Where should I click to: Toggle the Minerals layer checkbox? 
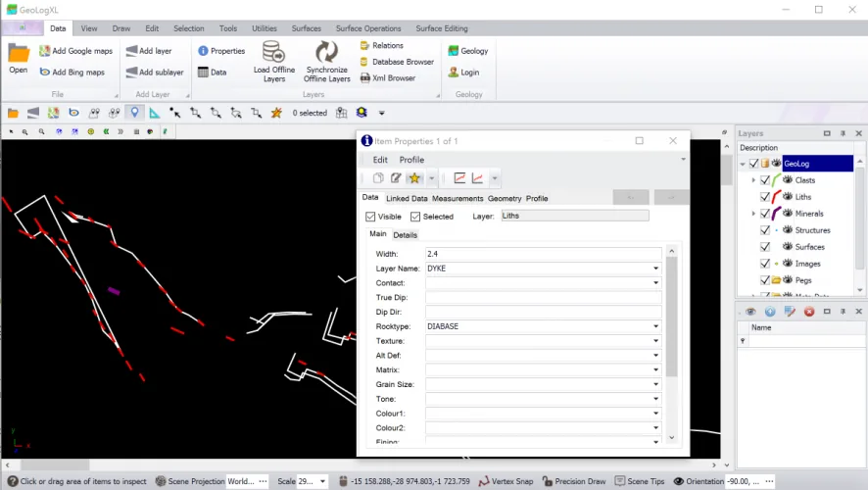[x=765, y=214]
